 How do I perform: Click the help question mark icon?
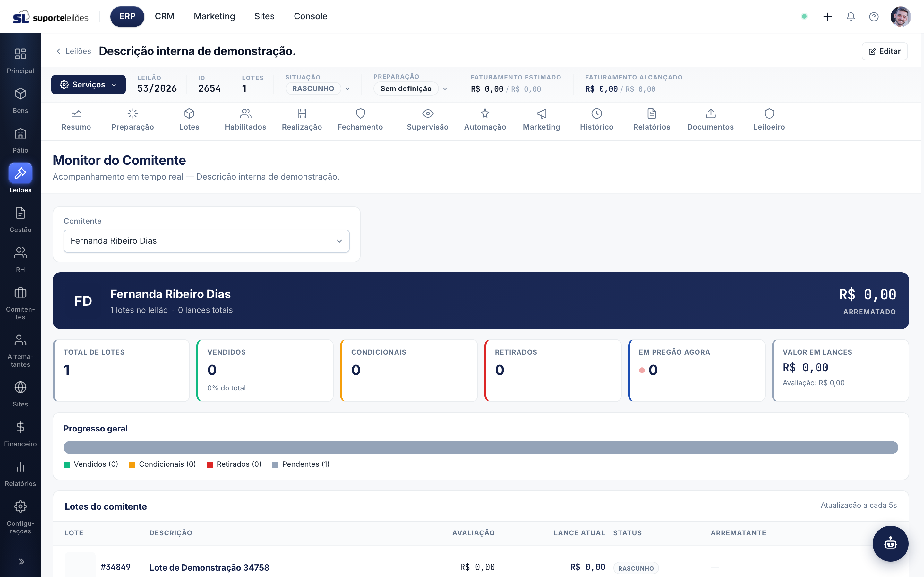[874, 16]
